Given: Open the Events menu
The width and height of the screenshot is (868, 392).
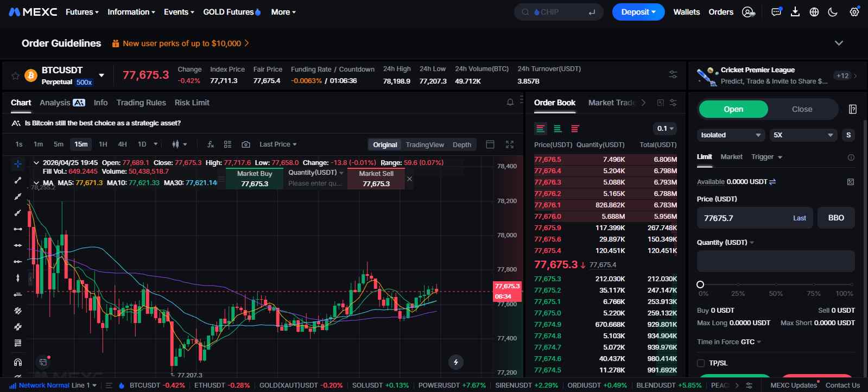Looking at the screenshot, I should (x=179, y=12).
